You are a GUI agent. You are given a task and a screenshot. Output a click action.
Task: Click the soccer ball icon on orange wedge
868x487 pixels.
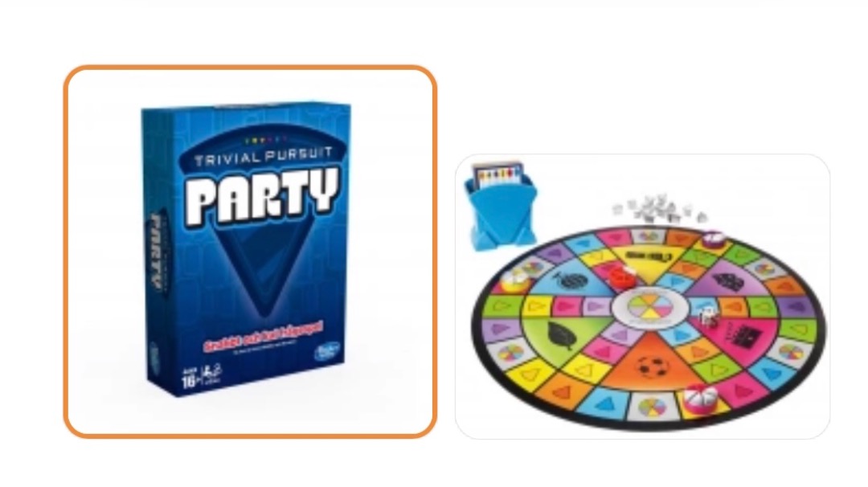point(652,366)
